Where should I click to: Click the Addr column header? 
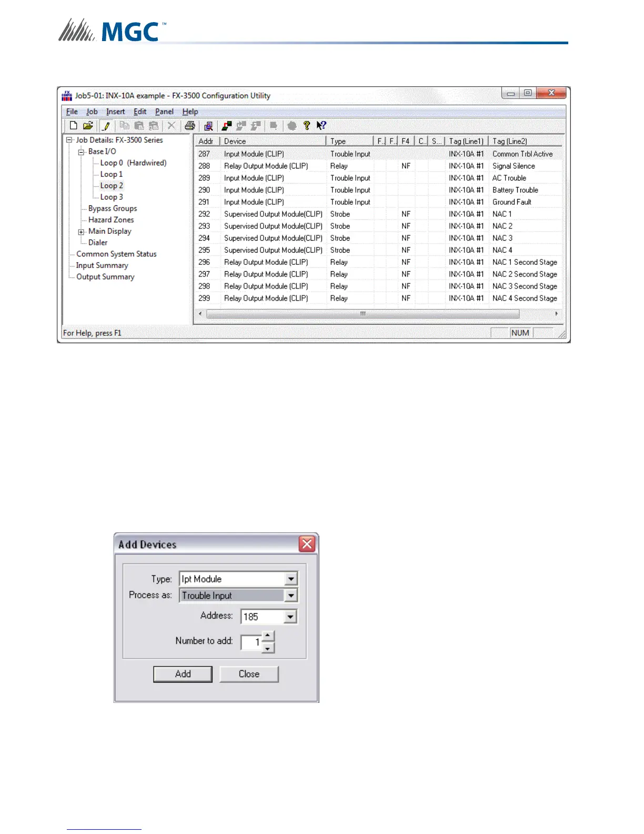(207, 141)
